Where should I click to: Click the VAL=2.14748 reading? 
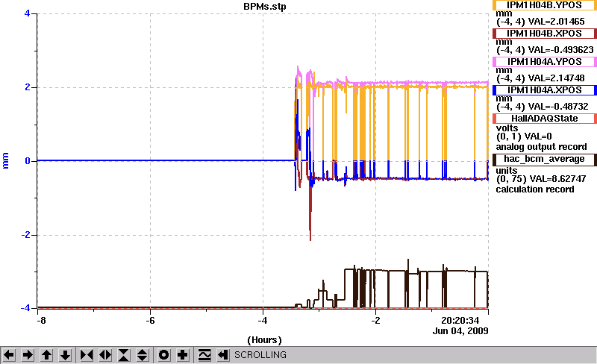pyautogui.click(x=556, y=78)
